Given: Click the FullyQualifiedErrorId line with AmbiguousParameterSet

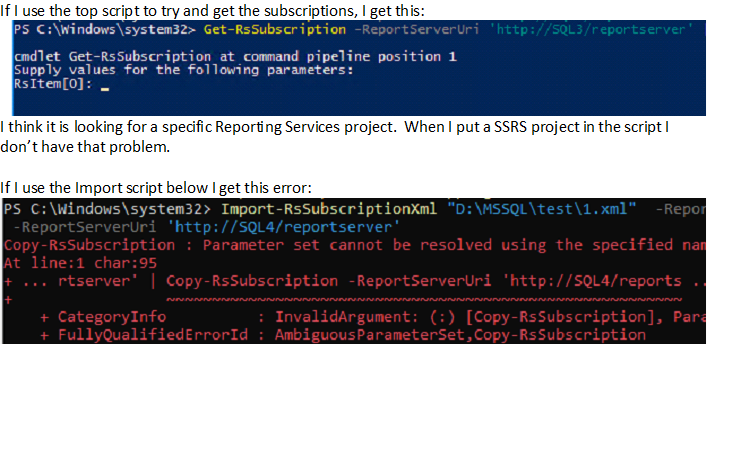Looking at the screenshot, I should point(343,335).
